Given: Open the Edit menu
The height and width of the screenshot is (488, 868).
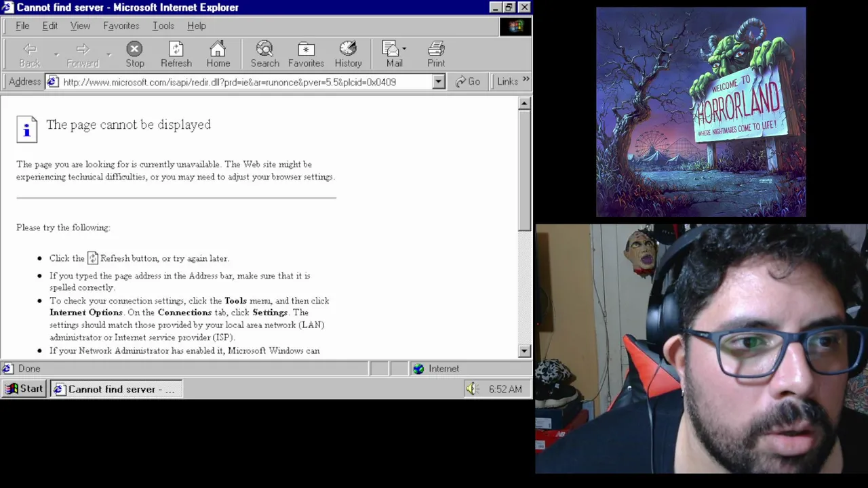Looking at the screenshot, I should [x=50, y=26].
